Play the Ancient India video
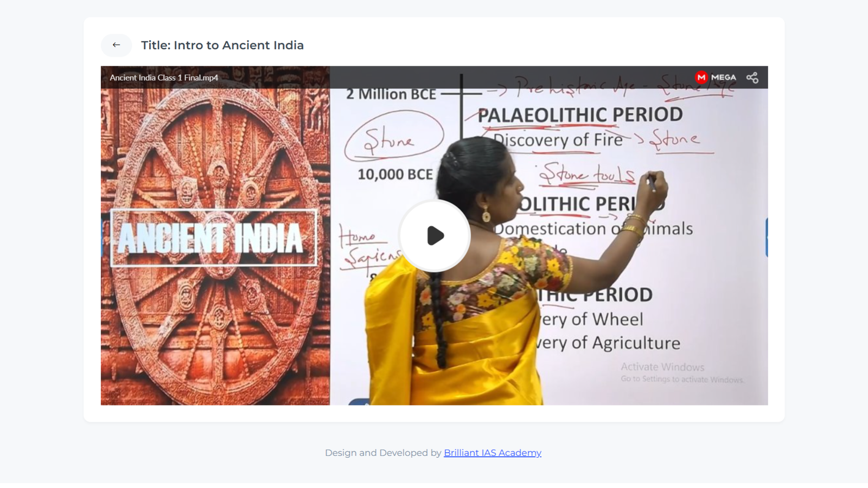This screenshot has height=488, width=868. click(435, 235)
